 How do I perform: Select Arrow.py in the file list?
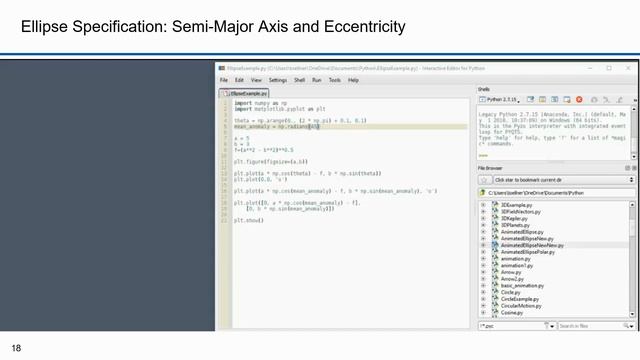pyautogui.click(x=511, y=272)
